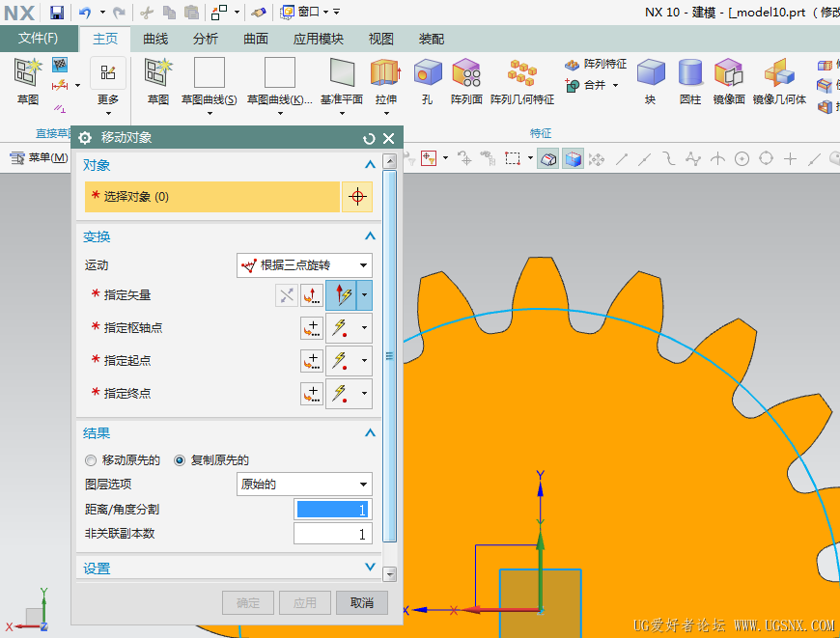The width and height of the screenshot is (840, 638).
Task: Open the 文件(F) menu
Action: click(x=38, y=39)
